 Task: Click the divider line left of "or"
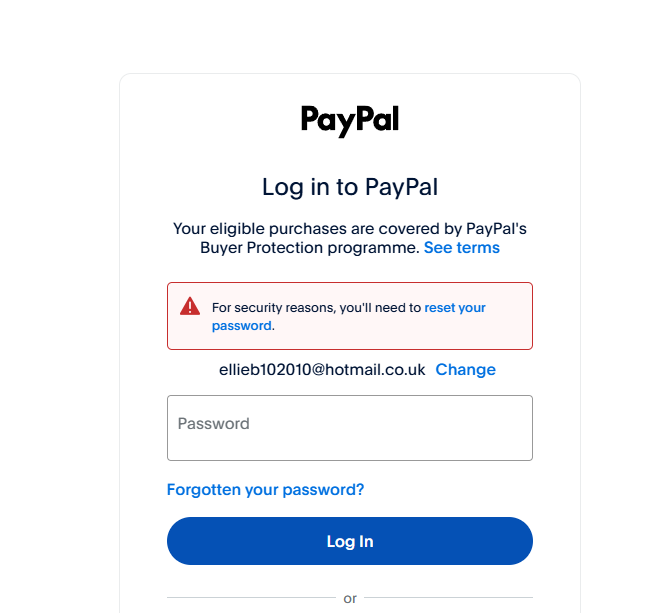click(x=250, y=599)
